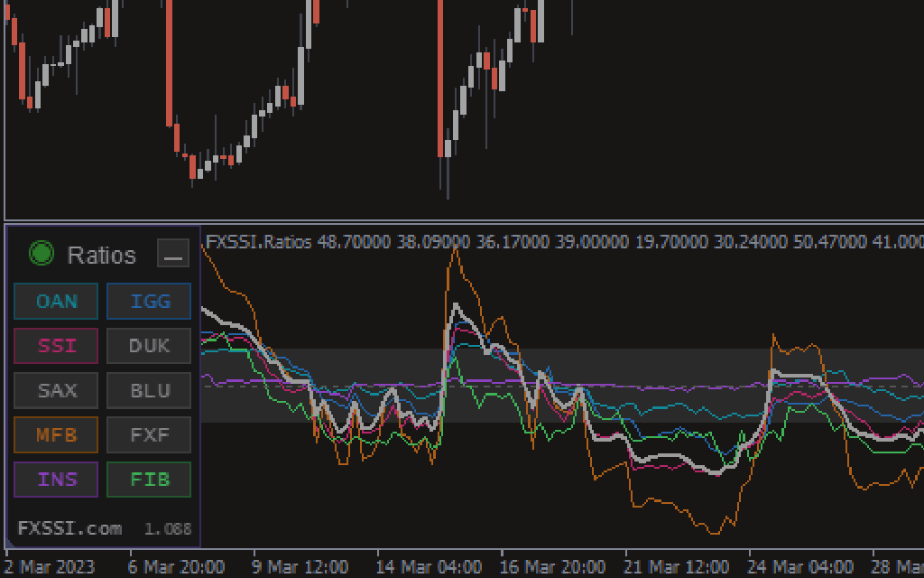Toggle the OAN broker ratio line
924x578 pixels.
coord(56,301)
